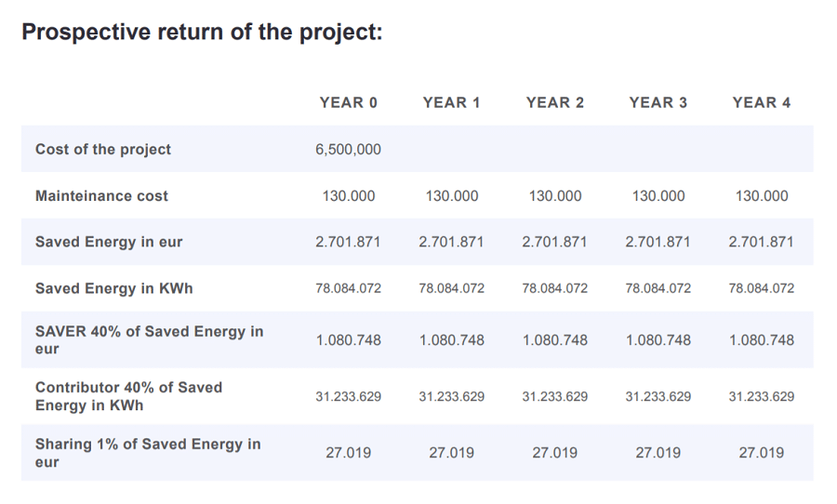This screenshot has height=504, width=837.
Task: Click the Year 2 value 78.084.072
Action: tap(554, 288)
